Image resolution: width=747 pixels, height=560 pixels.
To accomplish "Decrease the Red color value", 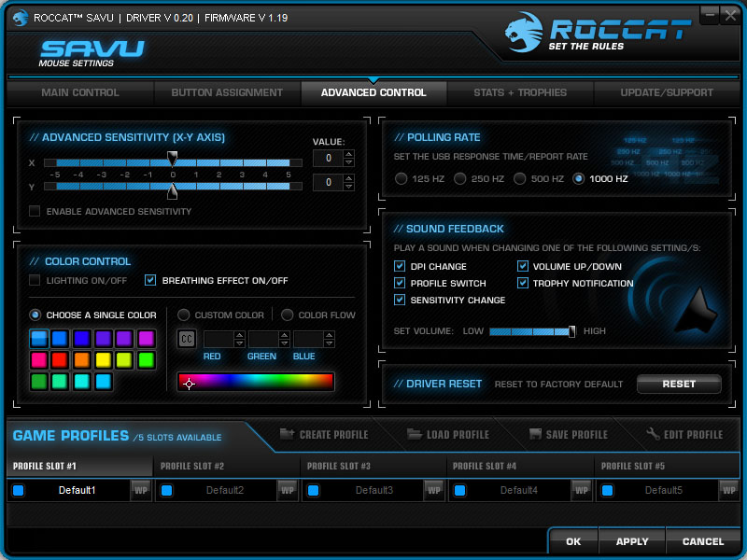I will pos(240,343).
